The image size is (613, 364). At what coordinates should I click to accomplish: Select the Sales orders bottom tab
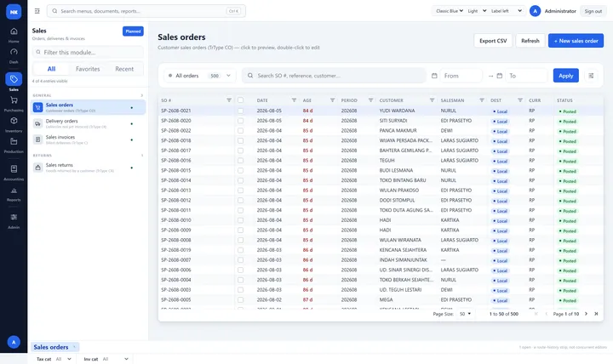click(x=54, y=347)
